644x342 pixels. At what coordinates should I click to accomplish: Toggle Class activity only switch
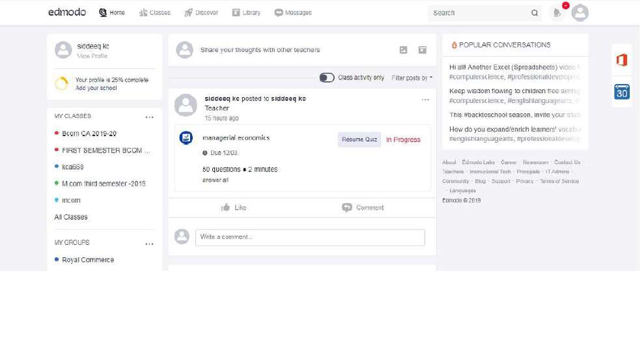327,78
